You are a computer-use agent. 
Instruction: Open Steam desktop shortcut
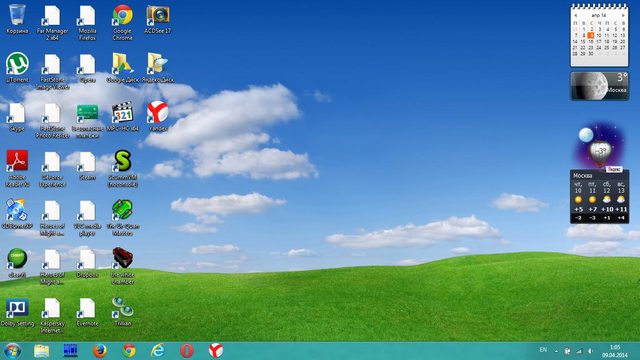tap(87, 165)
